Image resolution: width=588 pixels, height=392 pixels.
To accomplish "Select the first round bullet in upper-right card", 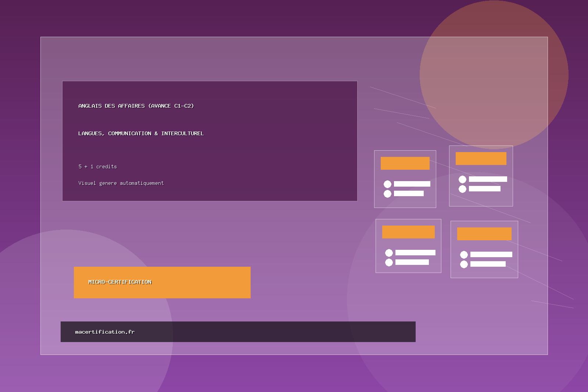I will coord(462,179).
